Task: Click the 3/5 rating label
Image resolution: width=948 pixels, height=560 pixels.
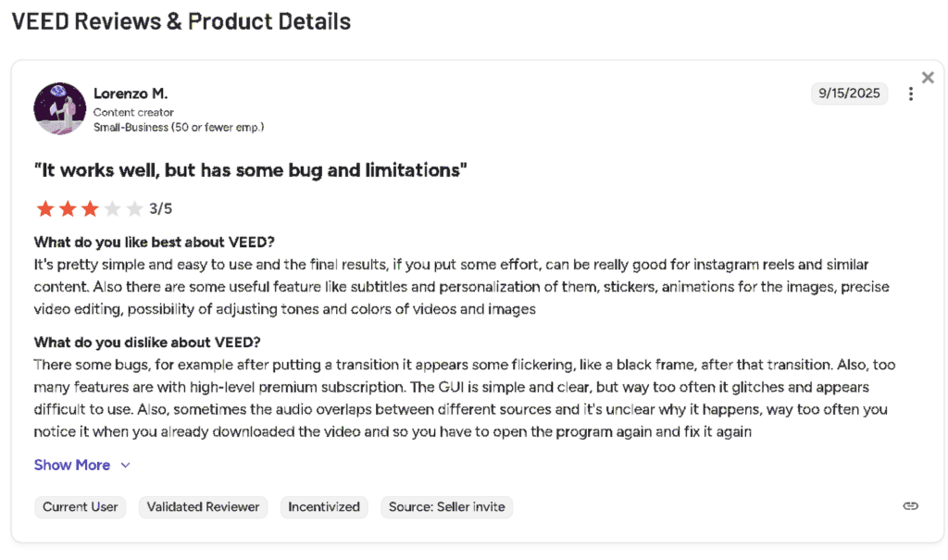Action: point(161,208)
